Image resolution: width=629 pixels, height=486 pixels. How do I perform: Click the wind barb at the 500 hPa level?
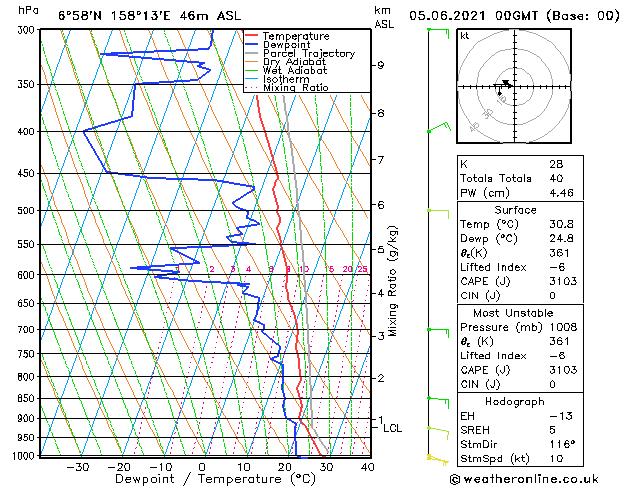(438, 214)
